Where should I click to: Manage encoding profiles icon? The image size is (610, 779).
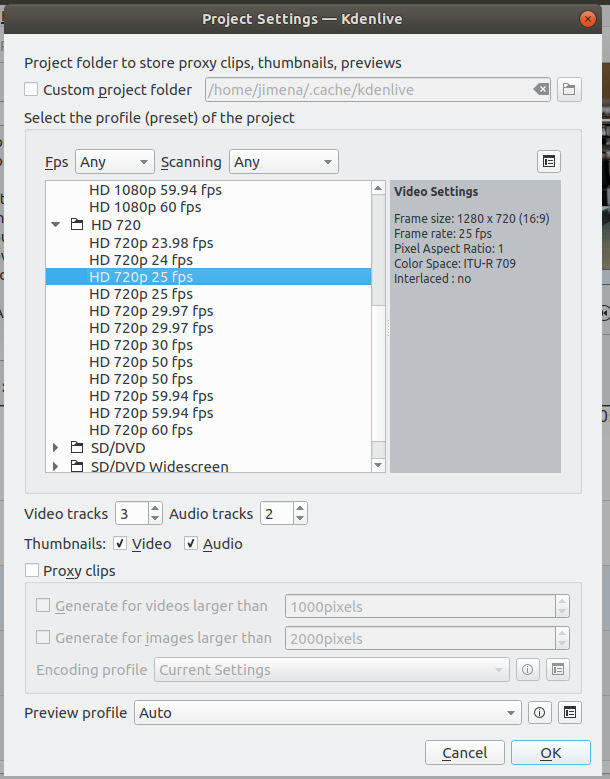point(558,670)
